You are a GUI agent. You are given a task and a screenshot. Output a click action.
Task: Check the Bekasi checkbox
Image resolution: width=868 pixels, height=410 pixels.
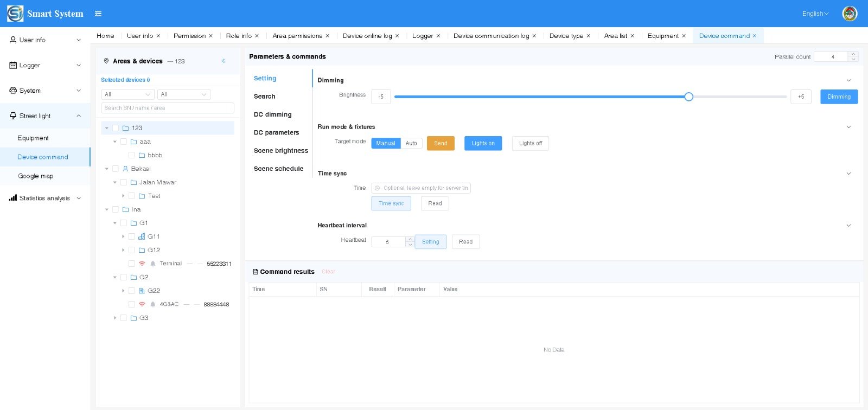pyautogui.click(x=116, y=169)
